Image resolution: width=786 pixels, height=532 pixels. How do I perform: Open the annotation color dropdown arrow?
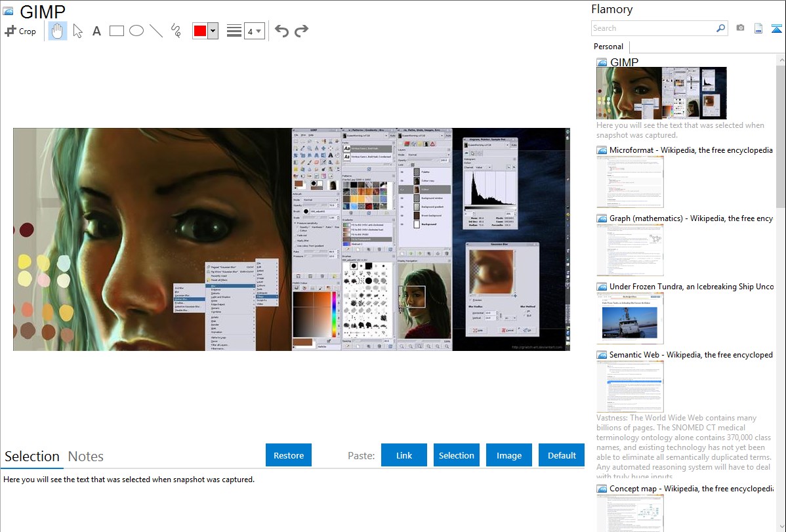[213, 31]
